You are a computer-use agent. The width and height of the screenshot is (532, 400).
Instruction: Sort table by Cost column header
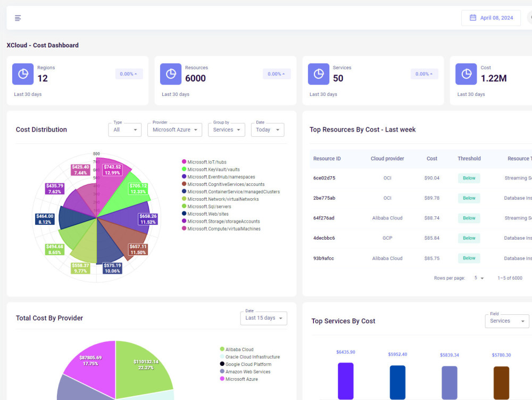pos(432,159)
